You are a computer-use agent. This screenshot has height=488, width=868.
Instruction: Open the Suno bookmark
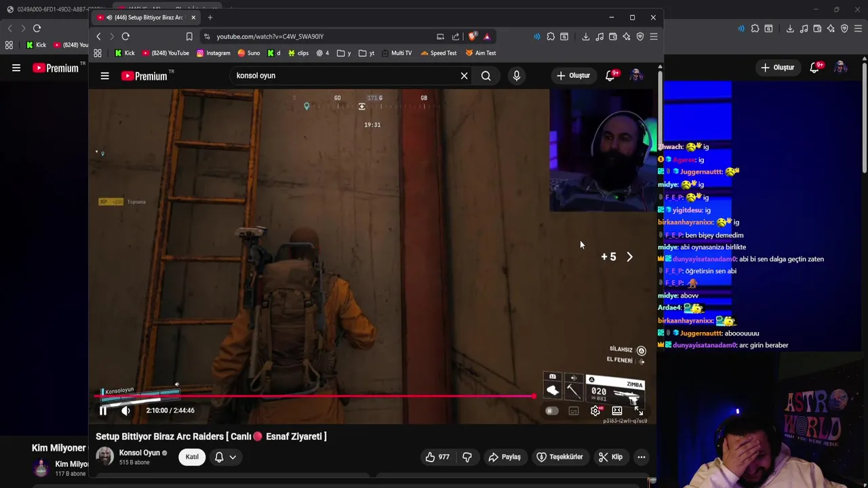point(248,53)
